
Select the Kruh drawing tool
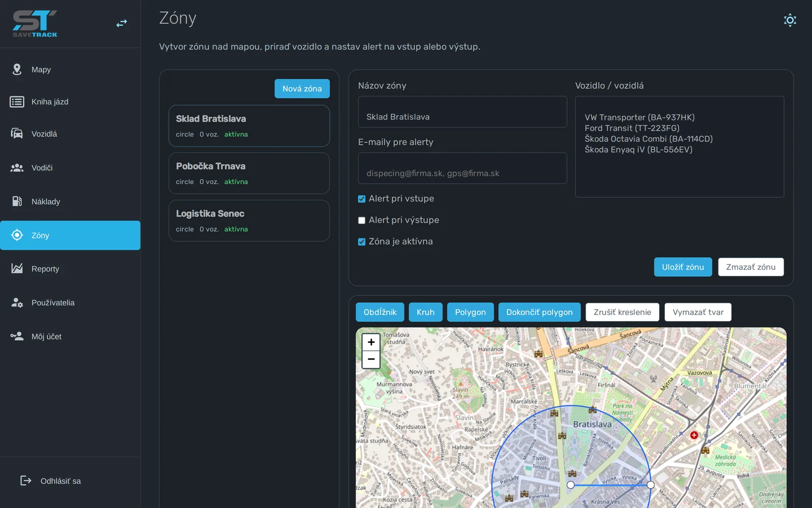point(425,312)
